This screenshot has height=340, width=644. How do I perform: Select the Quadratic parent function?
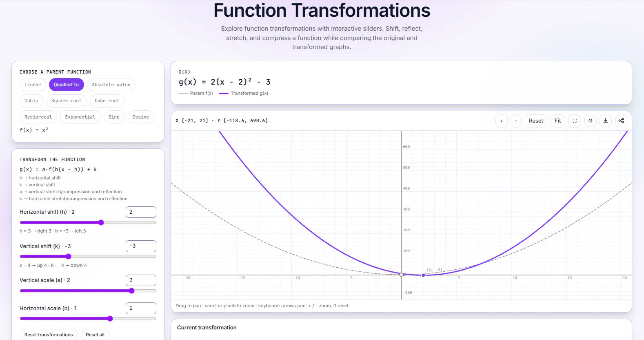pyautogui.click(x=67, y=85)
